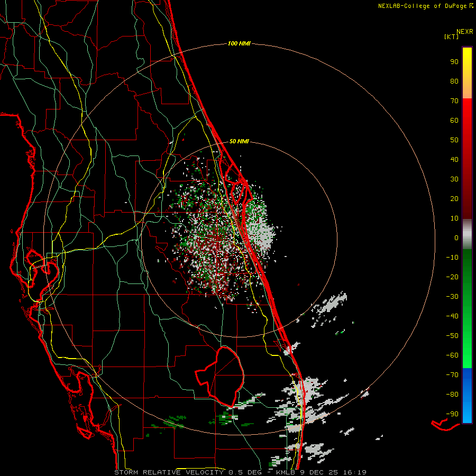Click the -10 scale value

point(452,258)
